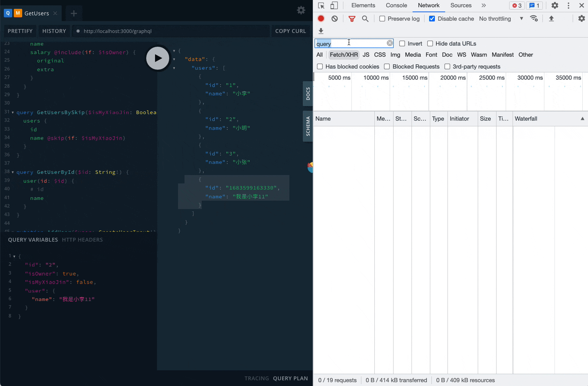Collapse the response "users" array arrow
Image resolution: width=588 pixels, height=386 pixels.
[x=174, y=68]
